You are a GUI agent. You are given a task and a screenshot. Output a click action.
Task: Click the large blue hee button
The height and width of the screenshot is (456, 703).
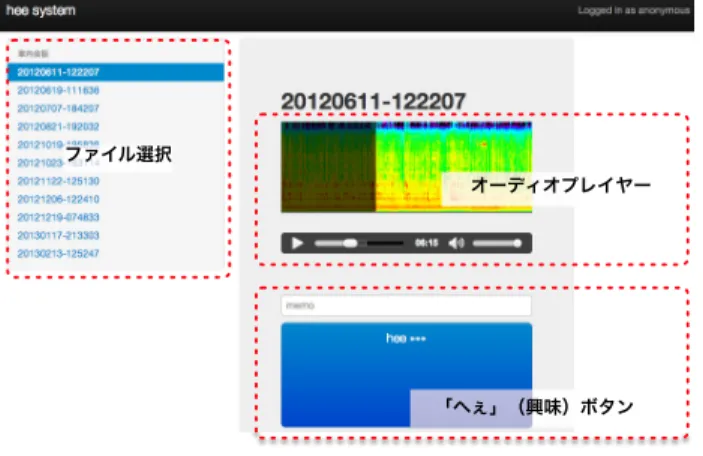(x=406, y=374)
